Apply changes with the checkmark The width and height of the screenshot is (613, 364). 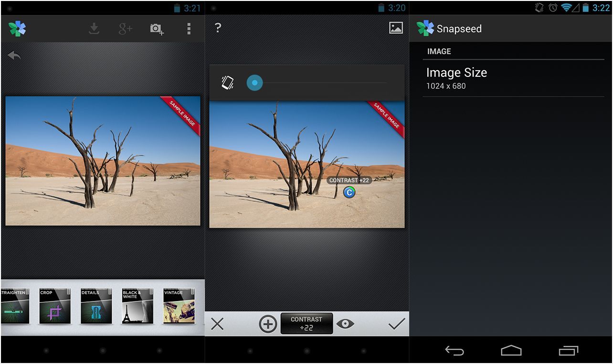(396, 324)
